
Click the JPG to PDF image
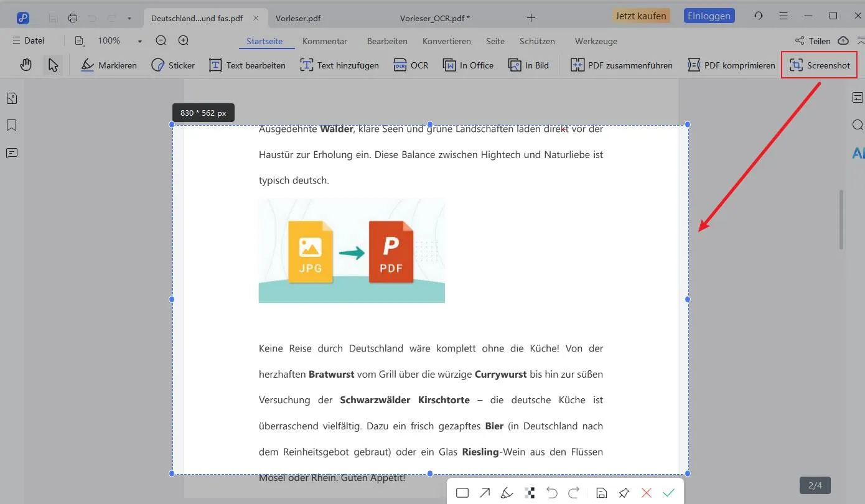pyautogui.click(x=352, y=251)
